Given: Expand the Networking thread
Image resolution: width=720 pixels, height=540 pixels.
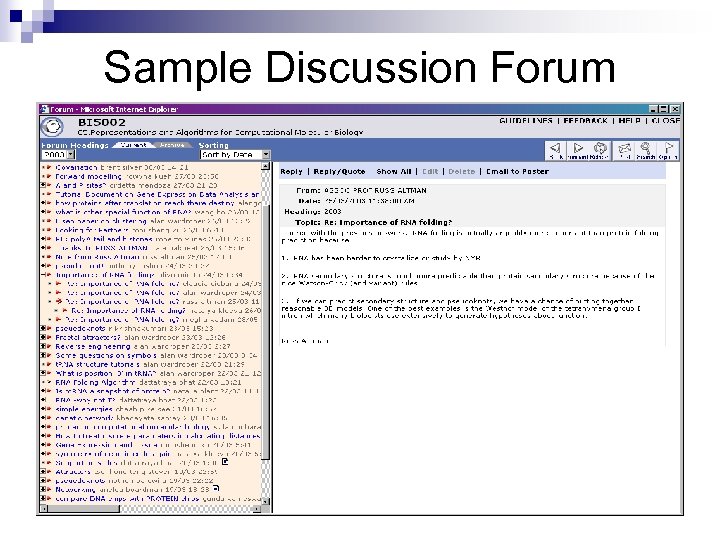Looking at the screenshot, I should (x=43, y=489).
